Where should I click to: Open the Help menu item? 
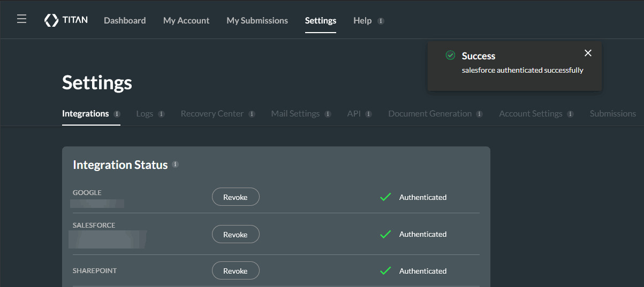pyautogui.click(x=362, y=20)
